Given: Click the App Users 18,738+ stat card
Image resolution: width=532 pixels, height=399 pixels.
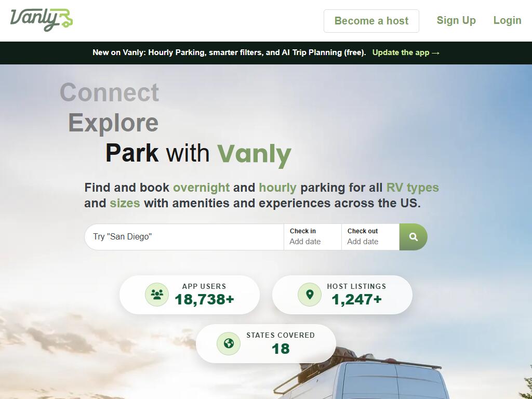Looking at the screenshot, I should point(190,295).
